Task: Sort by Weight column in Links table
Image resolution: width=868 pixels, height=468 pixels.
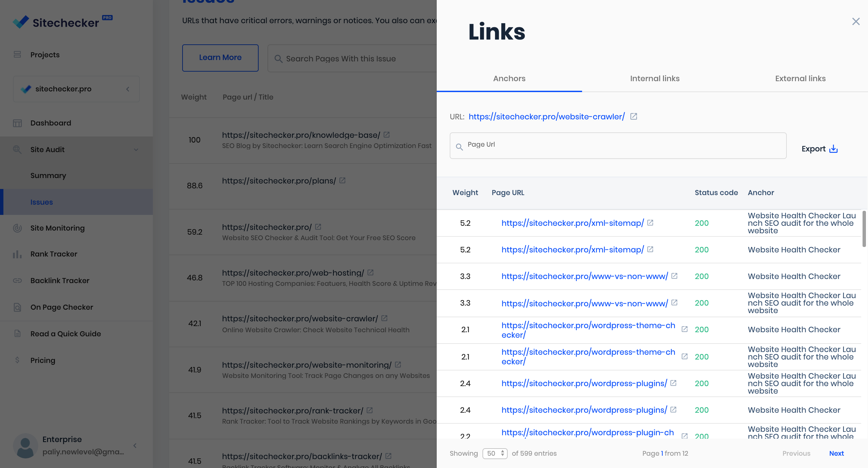Action: click(465, 193)
